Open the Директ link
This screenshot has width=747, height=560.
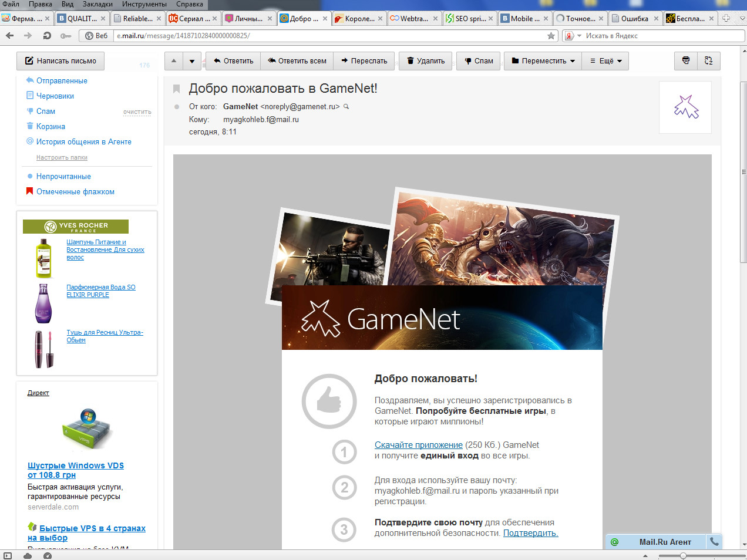[38, 393]
